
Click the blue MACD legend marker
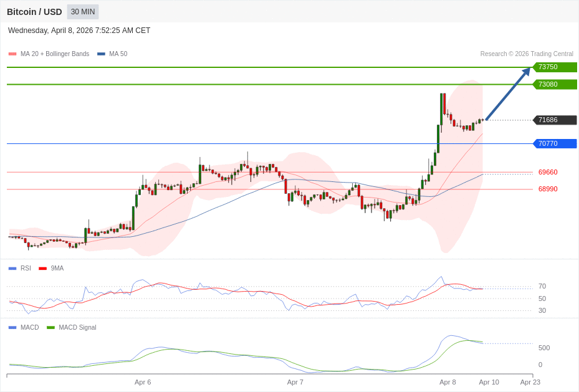(12, 328)
